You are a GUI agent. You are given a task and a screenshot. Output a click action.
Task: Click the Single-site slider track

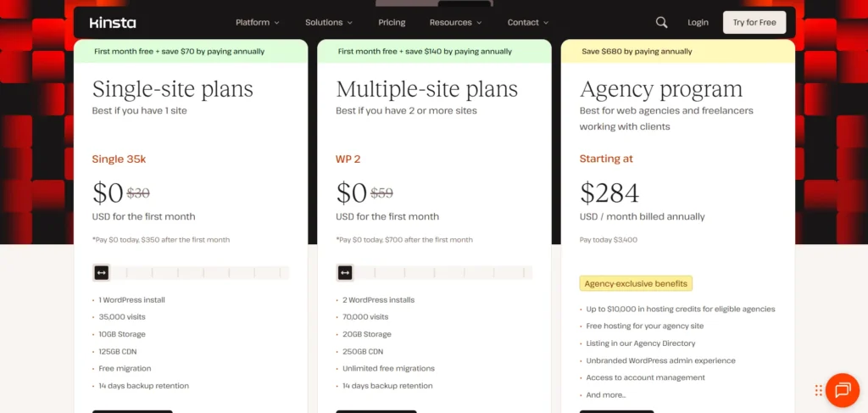[x=203, y=272]
